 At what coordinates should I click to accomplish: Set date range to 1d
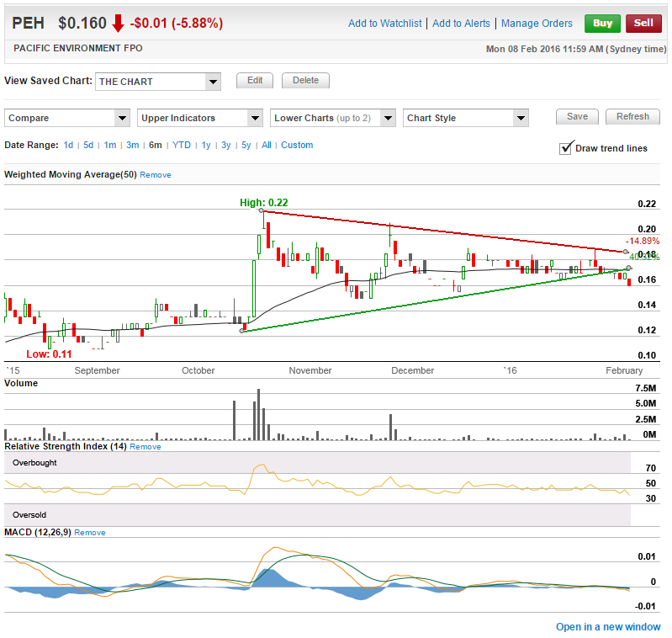tap(68, 145)
